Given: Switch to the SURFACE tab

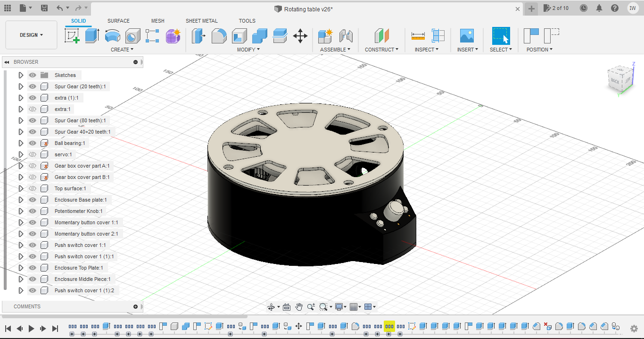Looking at the screenshot, I should pos(118,21).
